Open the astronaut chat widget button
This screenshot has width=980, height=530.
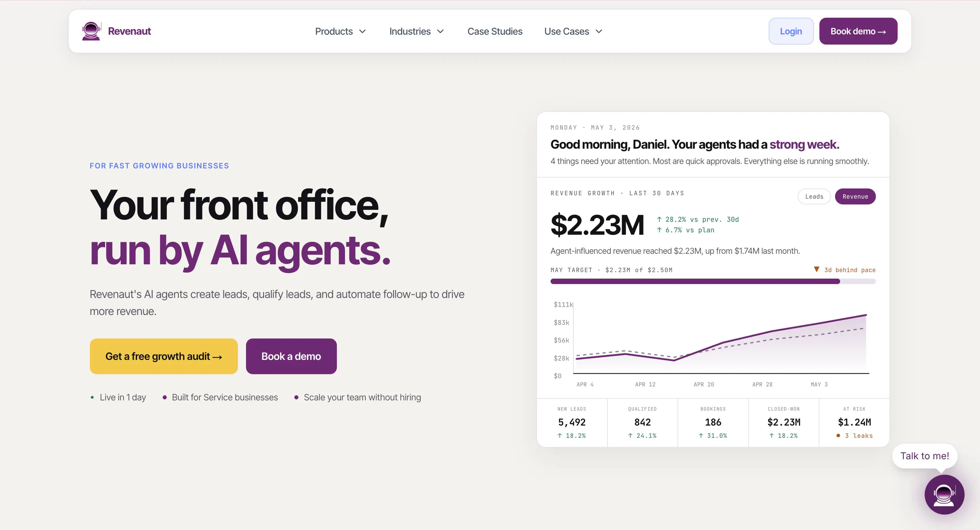[944, 494]
